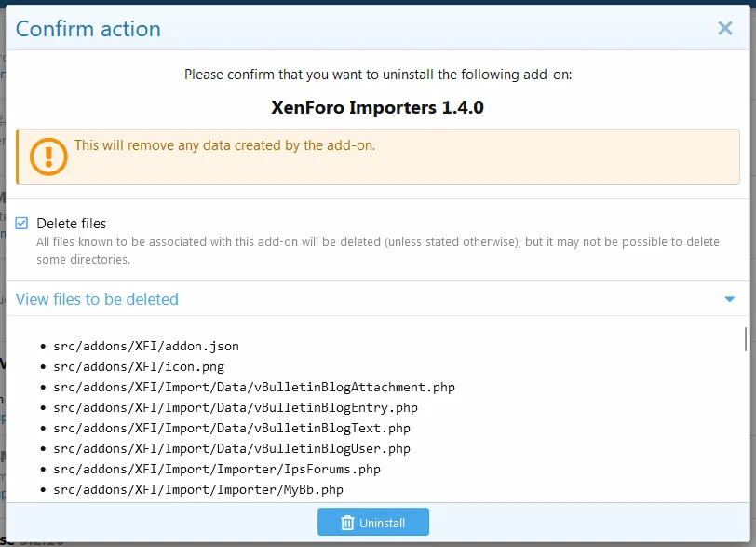The image size is (756, 547).
Task: Select the src/addons/XFI/addon.json entry
Action: click(x=145, y=346)
